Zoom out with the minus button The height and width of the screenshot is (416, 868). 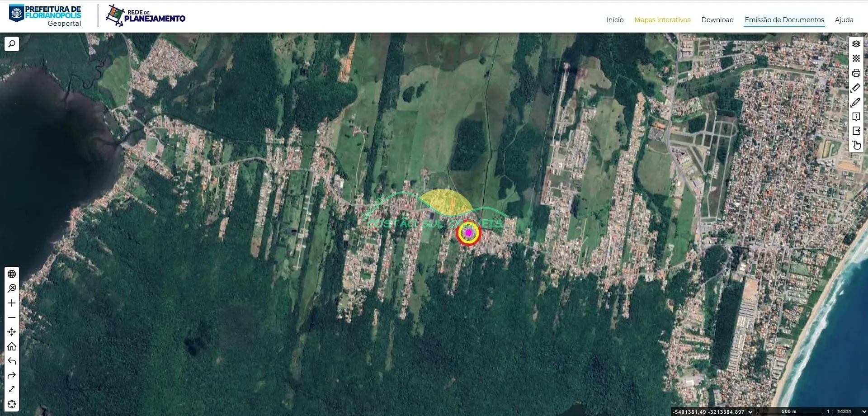pyautogui.click(x=12, y=317)
